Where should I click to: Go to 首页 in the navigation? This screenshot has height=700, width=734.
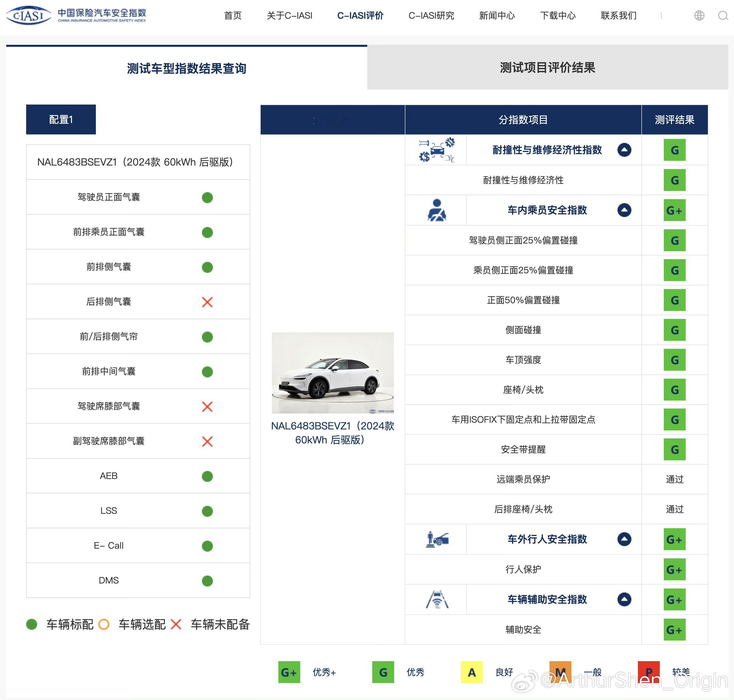click(233, 15)
